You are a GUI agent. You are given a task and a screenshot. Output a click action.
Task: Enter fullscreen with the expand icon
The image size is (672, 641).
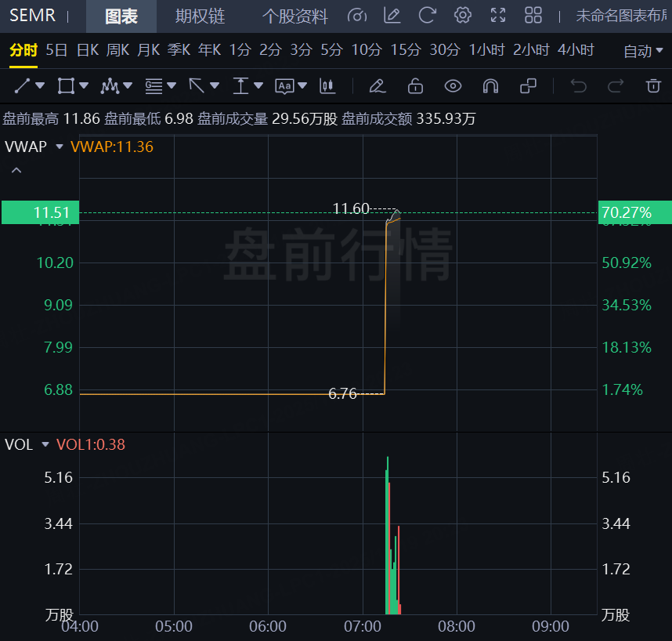498,16
